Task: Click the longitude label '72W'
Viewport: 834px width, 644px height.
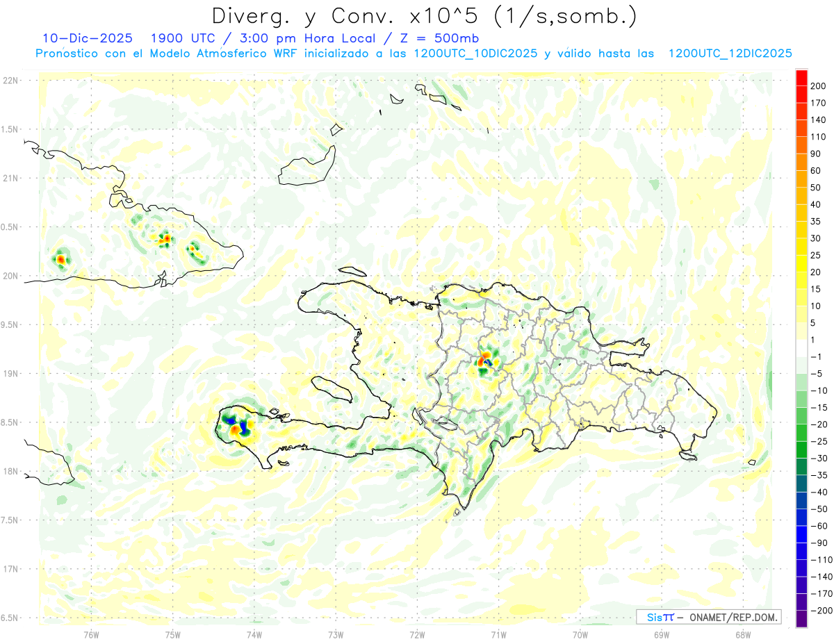Action: pos(417,634)
